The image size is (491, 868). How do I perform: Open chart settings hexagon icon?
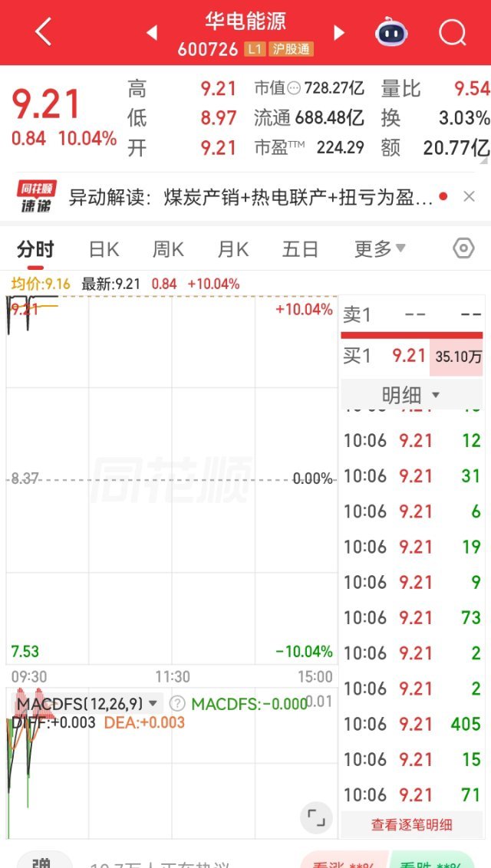click(463, 248)
